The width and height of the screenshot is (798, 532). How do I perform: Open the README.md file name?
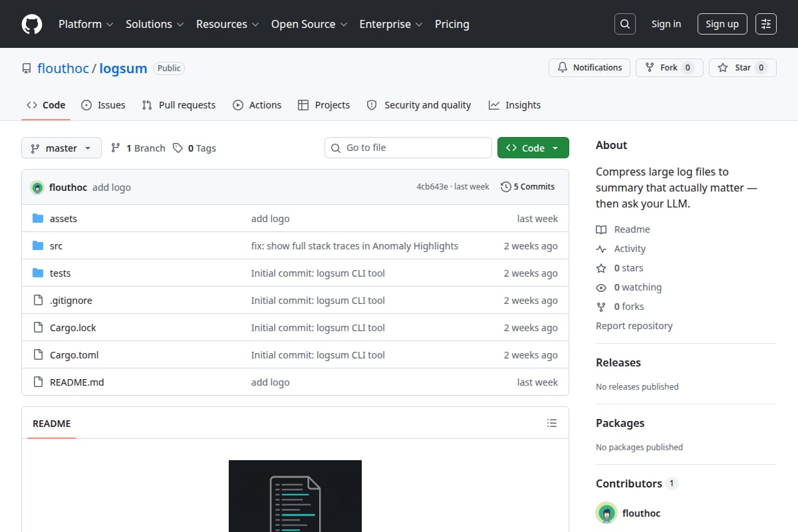click(76, 382)
